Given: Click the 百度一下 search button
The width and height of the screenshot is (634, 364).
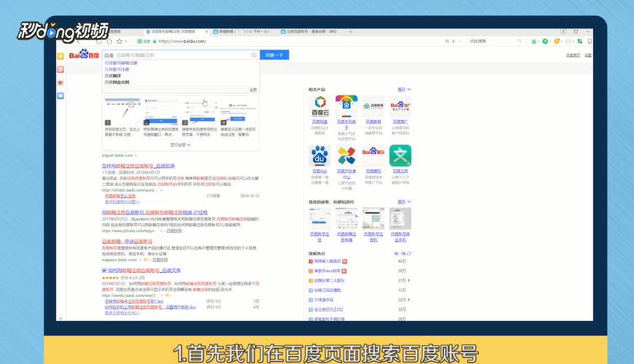Looking at the screenshot, I should (274, 55).
